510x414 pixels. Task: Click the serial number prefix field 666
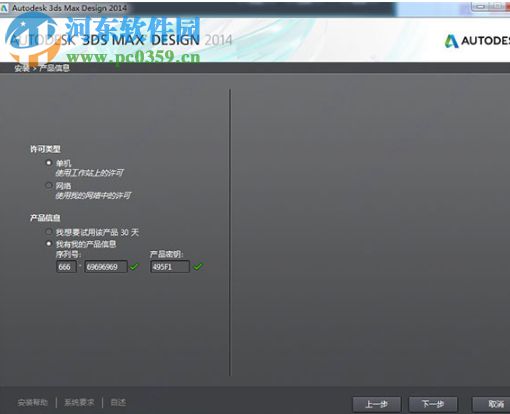66,267
